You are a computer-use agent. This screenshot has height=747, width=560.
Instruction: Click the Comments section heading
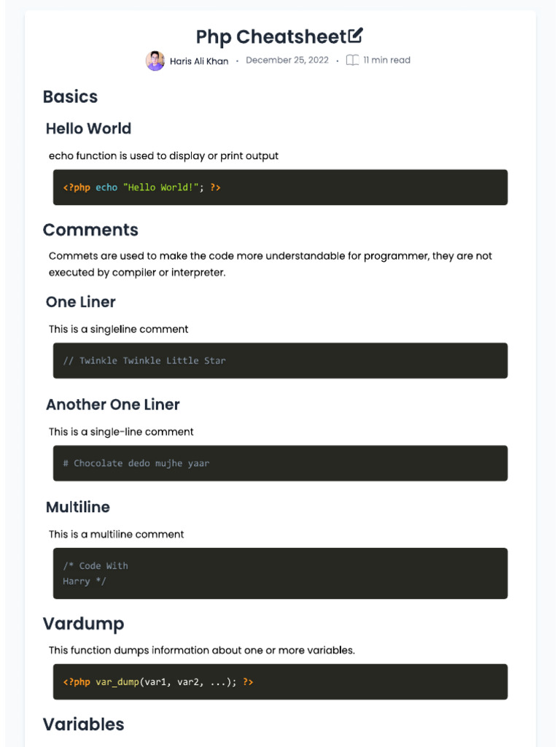[90, 230]
